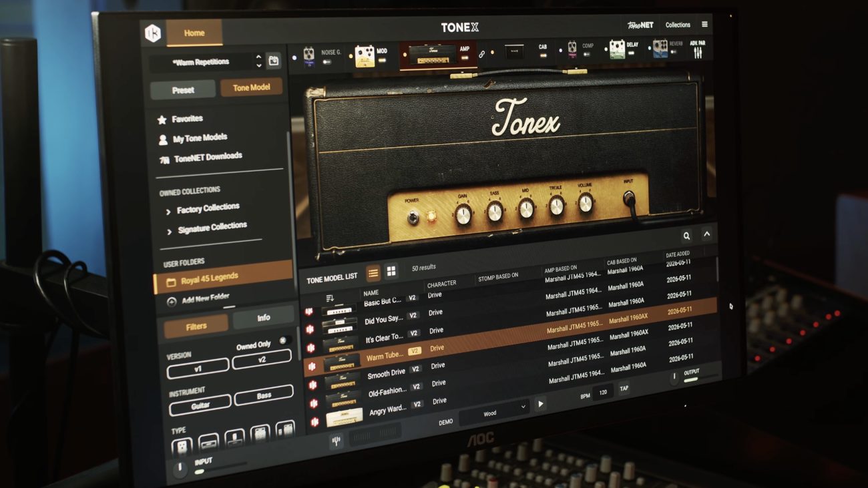The image size is (868, 488).
Task: Open ToneNET from the top bar
Action: pyautogui.click(x=640, y=25)
